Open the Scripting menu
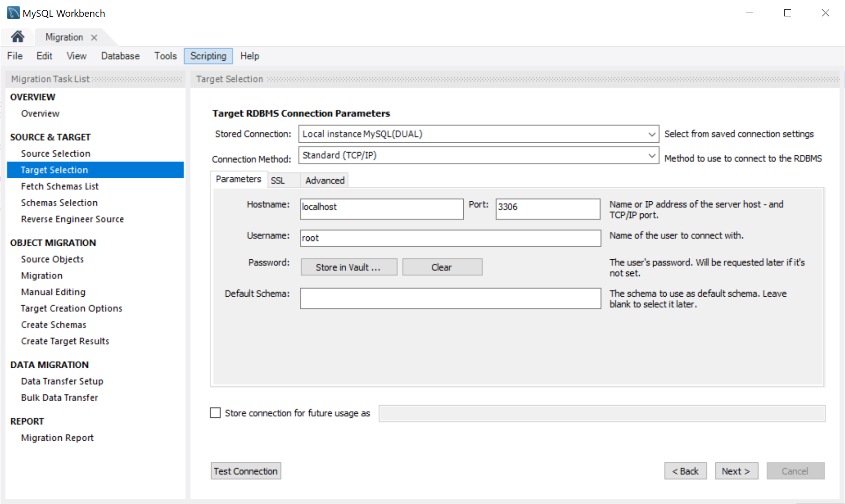 (x=208, y=56)
